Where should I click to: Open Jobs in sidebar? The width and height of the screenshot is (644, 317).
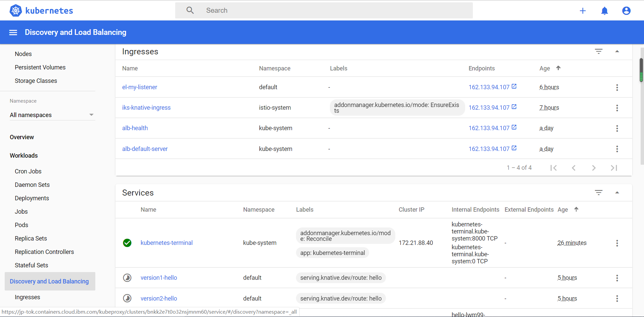pyautogui.click(x=21, y=212)
